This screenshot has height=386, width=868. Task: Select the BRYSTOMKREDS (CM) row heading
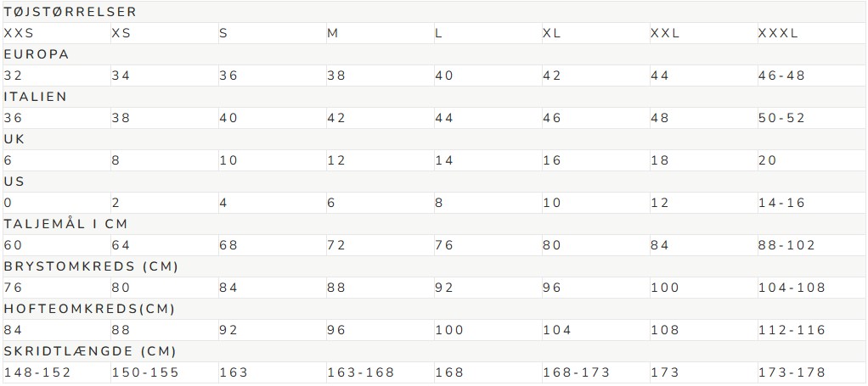92,266
